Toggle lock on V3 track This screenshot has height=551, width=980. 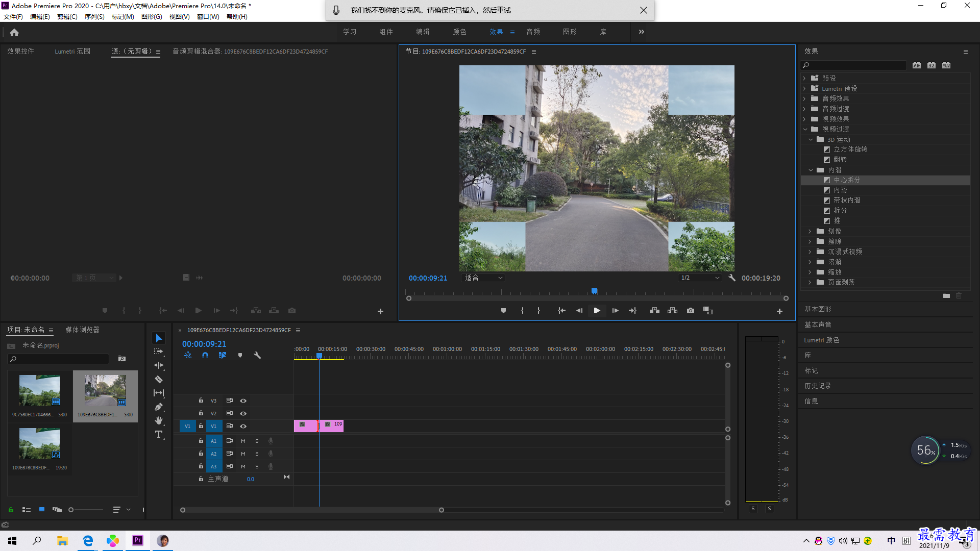pos(201,400)
